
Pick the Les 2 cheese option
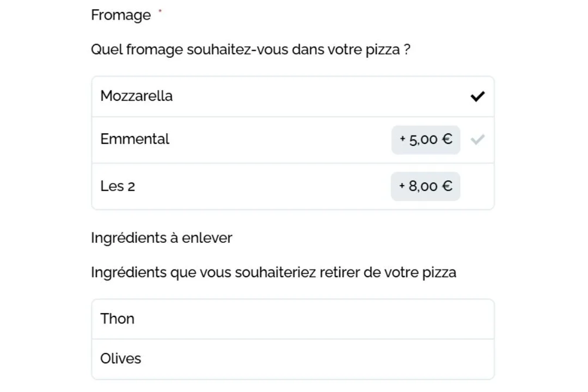tap(293, 186)
